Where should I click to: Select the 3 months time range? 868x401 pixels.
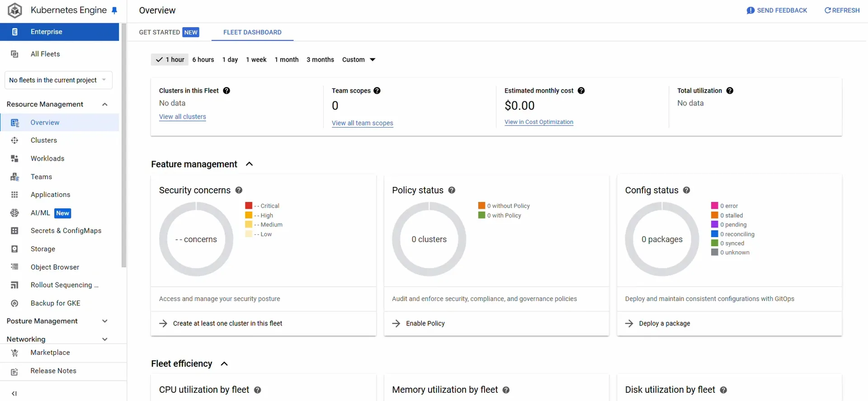(320, 59)
